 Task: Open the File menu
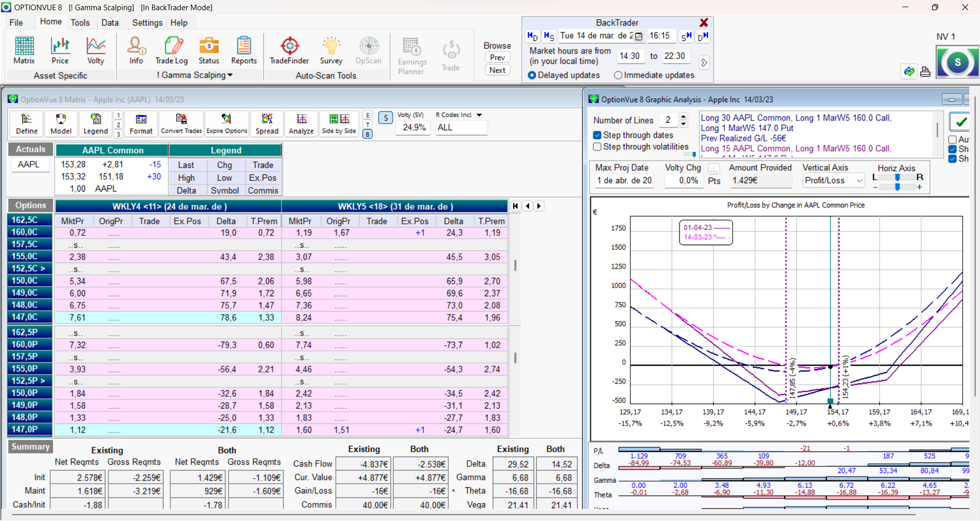pyautogui.click(x=16, y=22)
